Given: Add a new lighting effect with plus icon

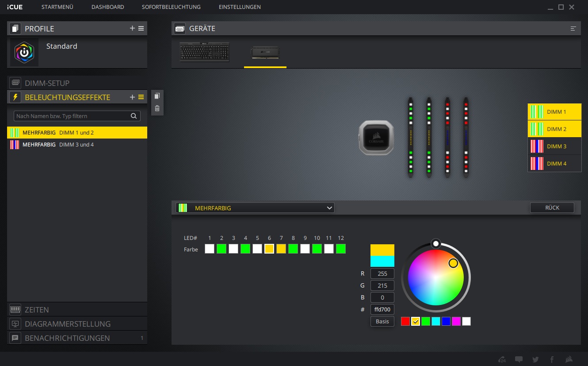Looking at the screenshot, I should point(132,97).
